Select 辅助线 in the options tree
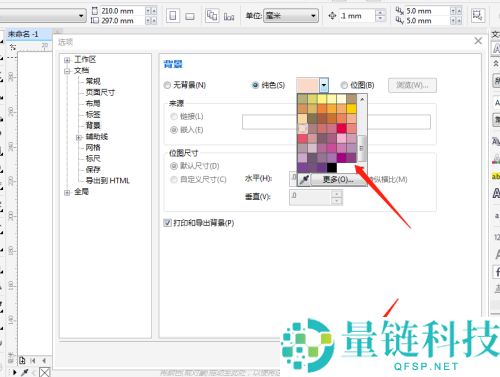The image size is (500, 377). tap(97, 137)
